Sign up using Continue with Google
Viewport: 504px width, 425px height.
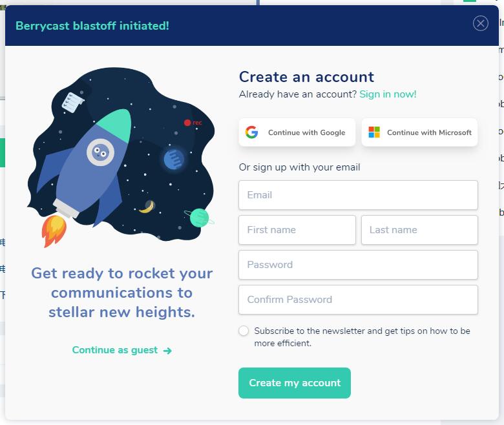tap(297, 132)
